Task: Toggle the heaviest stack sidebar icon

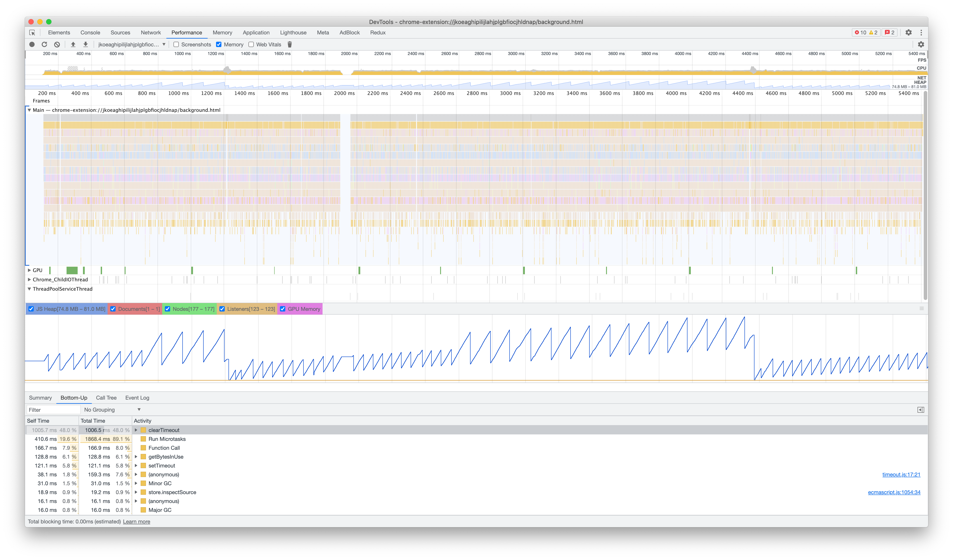Action: [x=920, y=410]
